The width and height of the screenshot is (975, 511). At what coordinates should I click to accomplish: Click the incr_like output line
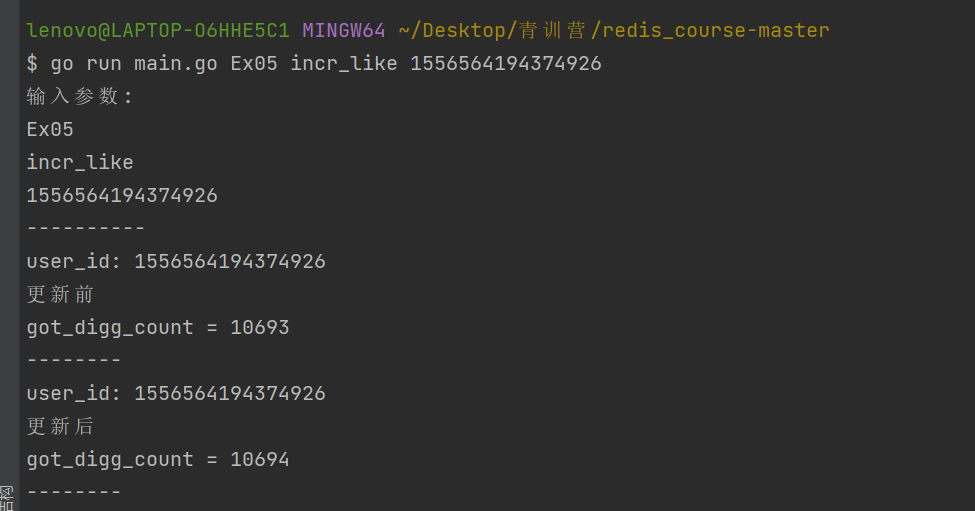[x=80, y=162]
